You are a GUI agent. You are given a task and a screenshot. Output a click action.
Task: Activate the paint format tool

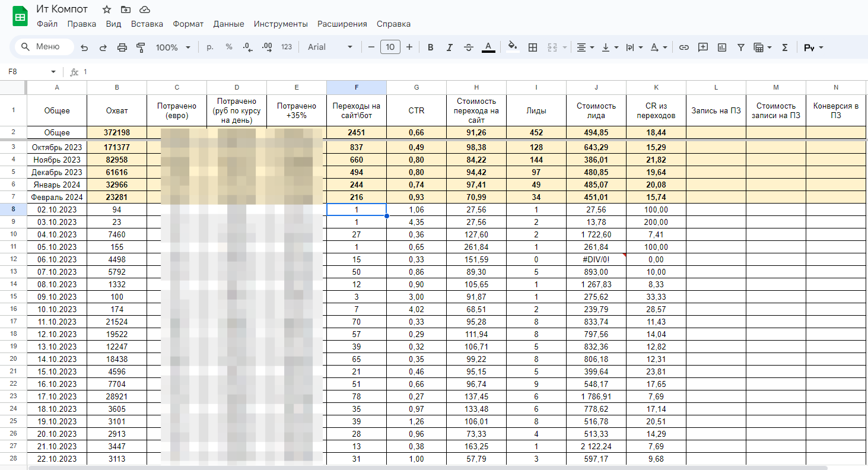[141, 47]
